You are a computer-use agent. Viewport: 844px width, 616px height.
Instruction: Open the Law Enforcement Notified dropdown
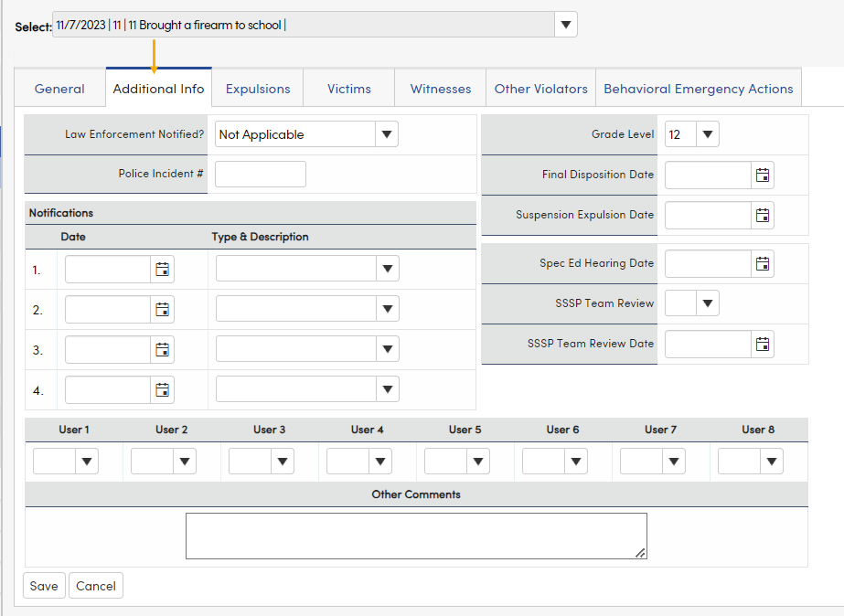pyautogui.click(x=387, y=133)
